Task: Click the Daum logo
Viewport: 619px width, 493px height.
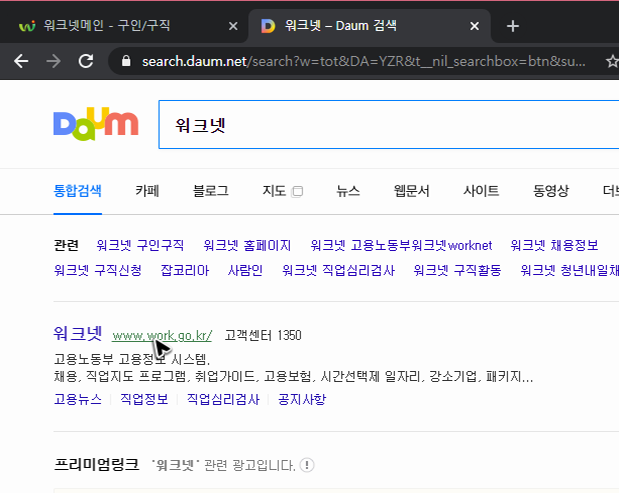Action: coord(96,124)
